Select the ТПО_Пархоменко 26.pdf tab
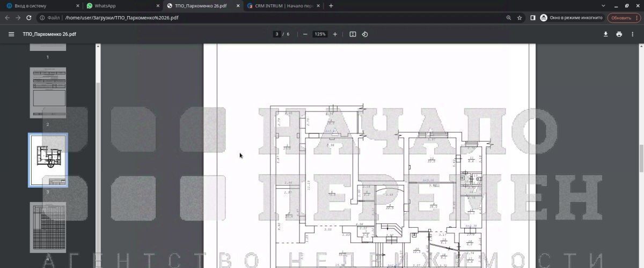 203,6
